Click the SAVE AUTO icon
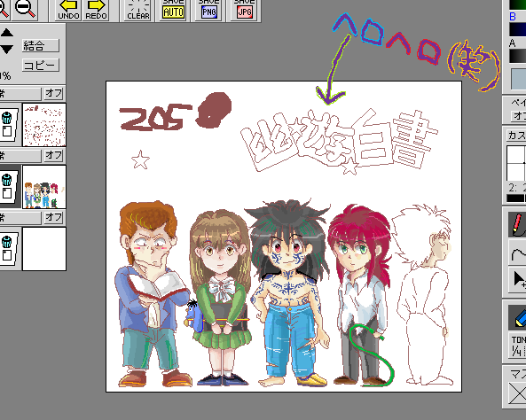The width and height of the screenshot is (526, 420). click(174, 10)
